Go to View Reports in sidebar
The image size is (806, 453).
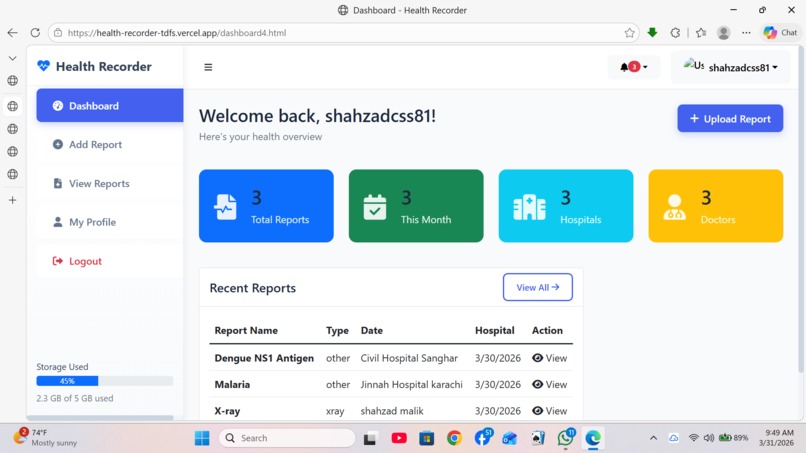[109, 184]
